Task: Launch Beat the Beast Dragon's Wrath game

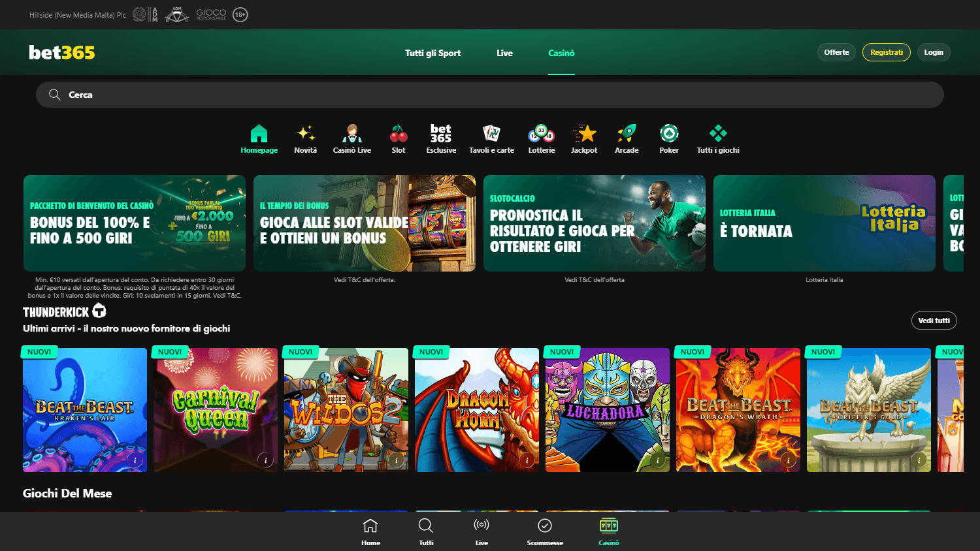Action: (x=738, y=410)
